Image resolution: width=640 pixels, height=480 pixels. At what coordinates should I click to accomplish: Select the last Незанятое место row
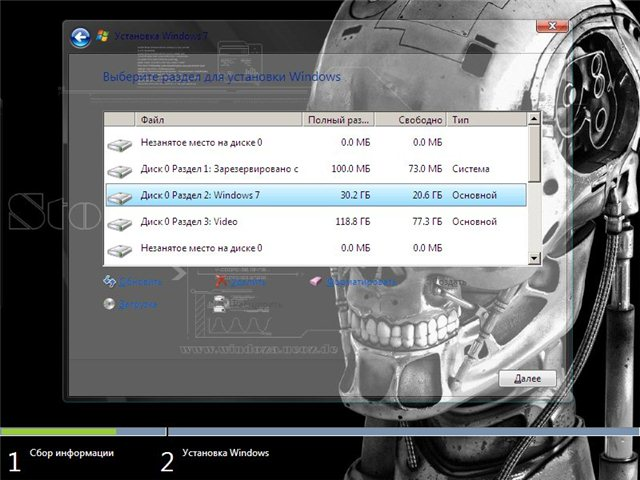300,247
